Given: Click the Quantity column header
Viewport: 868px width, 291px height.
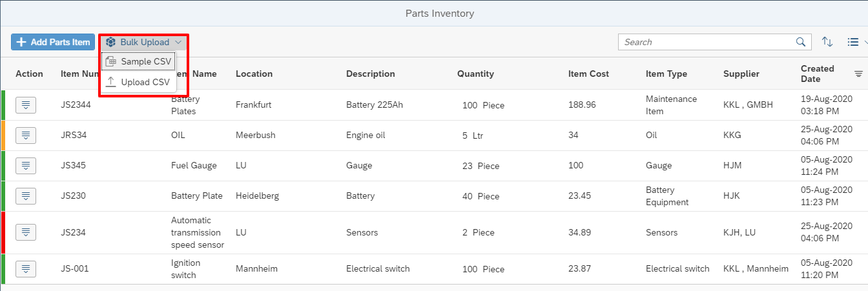Looking at the screenshot, I should pyautogui.click(x=475, y=74).
